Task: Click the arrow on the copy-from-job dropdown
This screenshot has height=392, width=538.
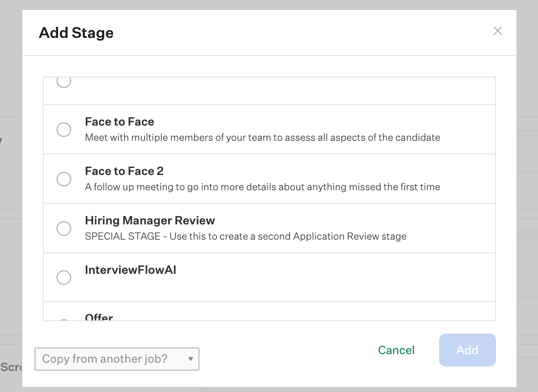Action: tap(191, 359)
